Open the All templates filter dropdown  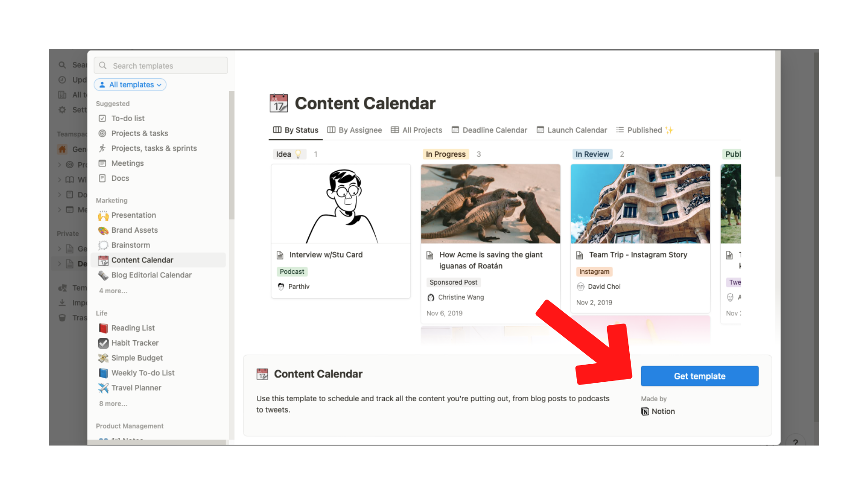(130, 84)
